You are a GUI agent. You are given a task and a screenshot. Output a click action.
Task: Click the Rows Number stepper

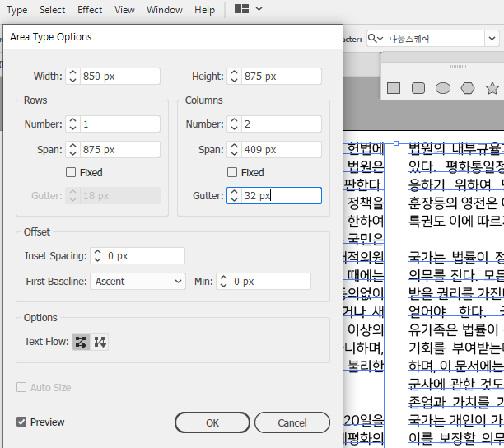coord(73,124)
